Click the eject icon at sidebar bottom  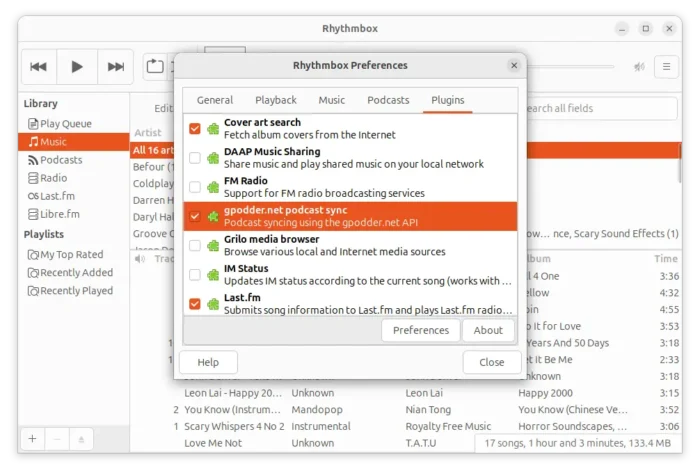[81, 439]
